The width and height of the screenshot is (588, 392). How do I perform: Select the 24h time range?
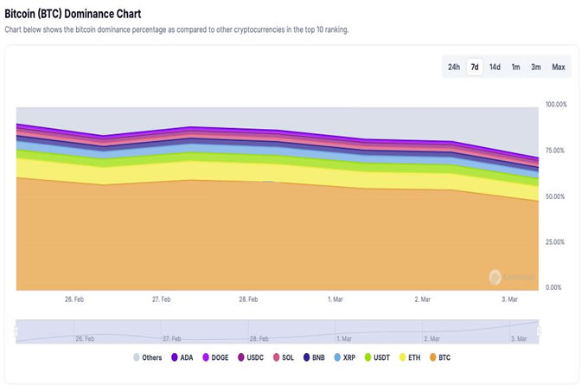454,67
